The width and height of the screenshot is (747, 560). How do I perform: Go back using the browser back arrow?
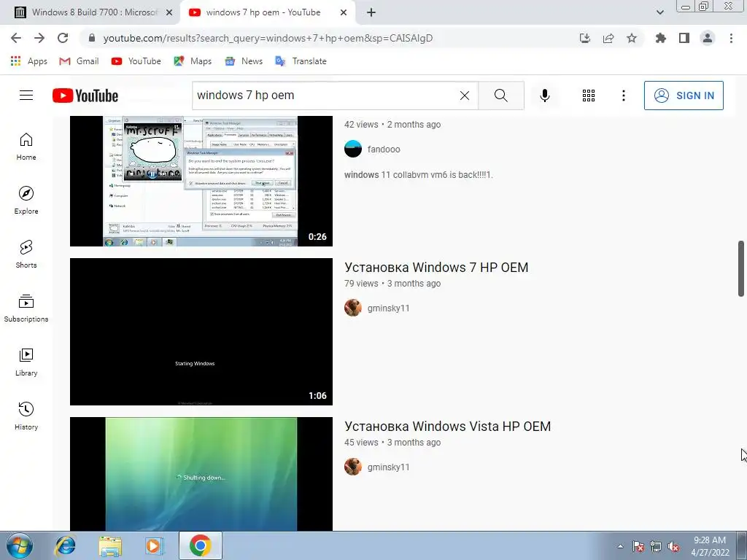(x=16, y=38)
